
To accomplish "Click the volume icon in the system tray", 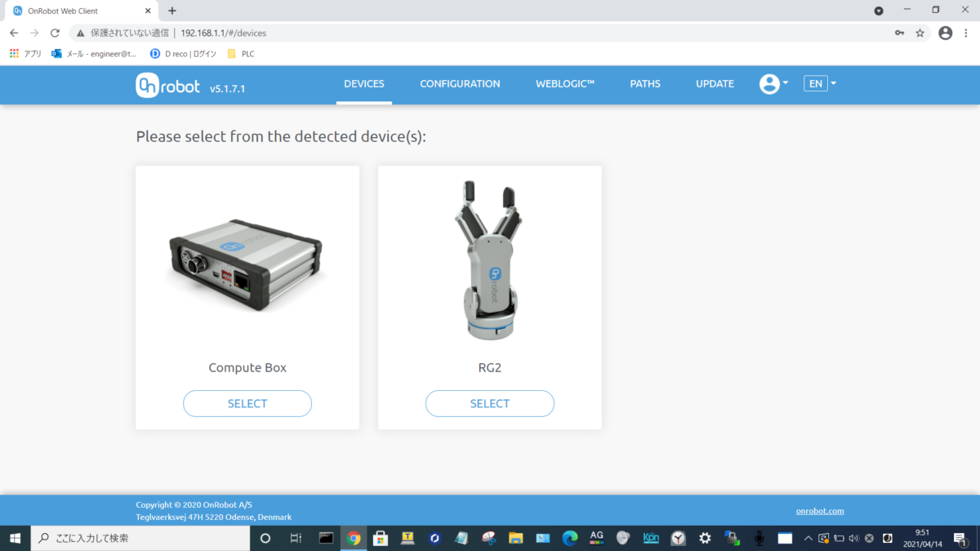I will (x=853, y=538).
